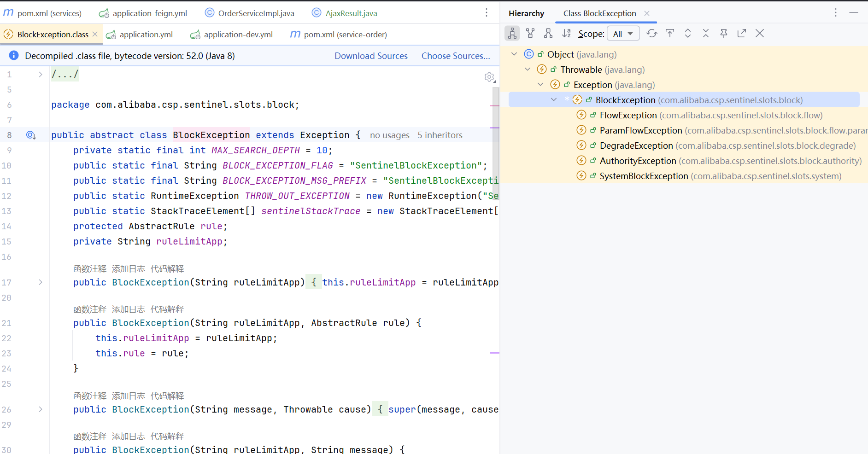Export hierarchy to text file
The height and width of the screenshot is (454, 868).
[742, 33]
